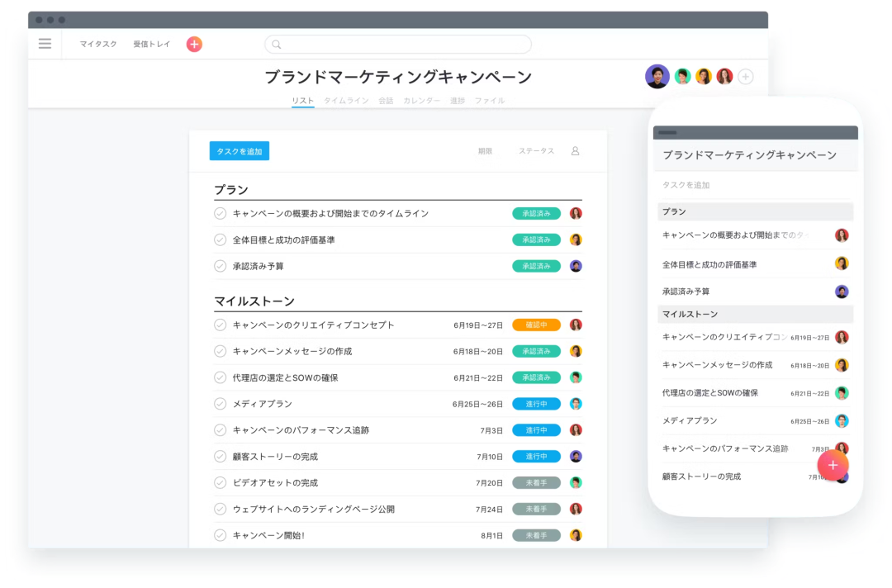Click the プラン section heading in desktop list

point(231,189)
